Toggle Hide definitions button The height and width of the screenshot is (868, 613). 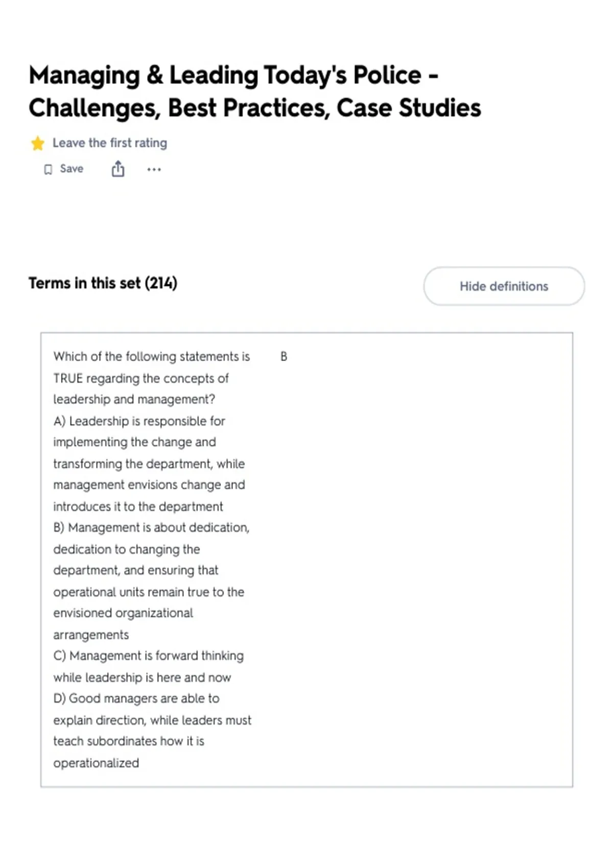click(x=504, y=286)
